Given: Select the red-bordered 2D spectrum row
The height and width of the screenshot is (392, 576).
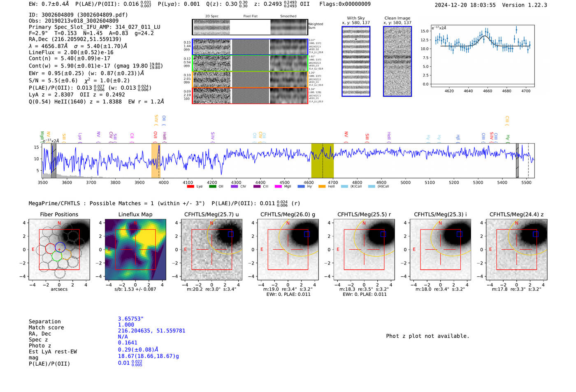Looking at the screenshot, I should (250, 95).
